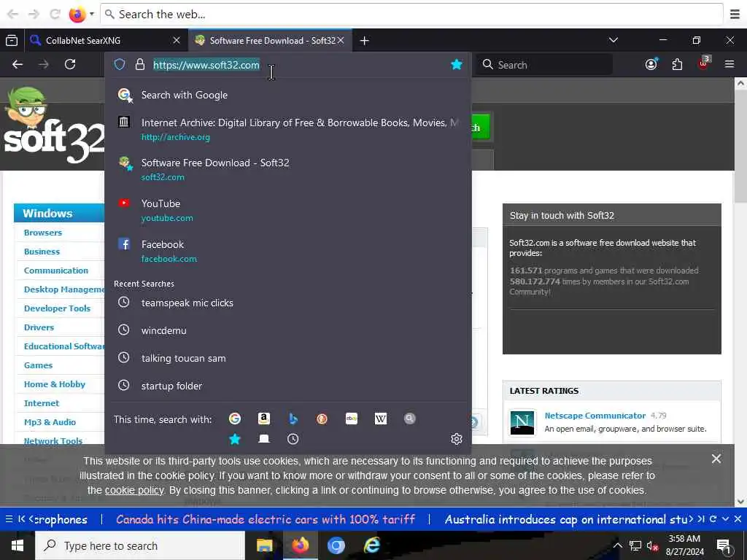747x560 pixels.
Task: Select the Software Free Download - Soft32 suggestion
Action: tap(287, 169)
